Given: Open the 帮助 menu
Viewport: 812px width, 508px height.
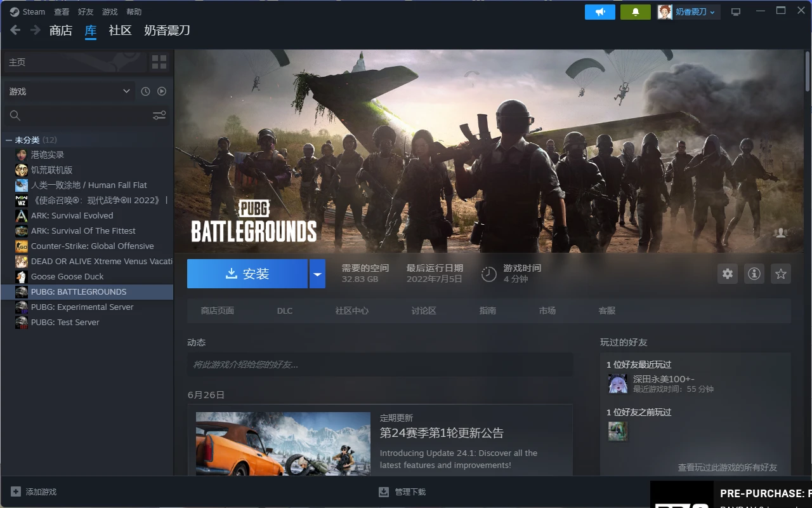Looking at the screenshot, I should (x=134, y=11).
